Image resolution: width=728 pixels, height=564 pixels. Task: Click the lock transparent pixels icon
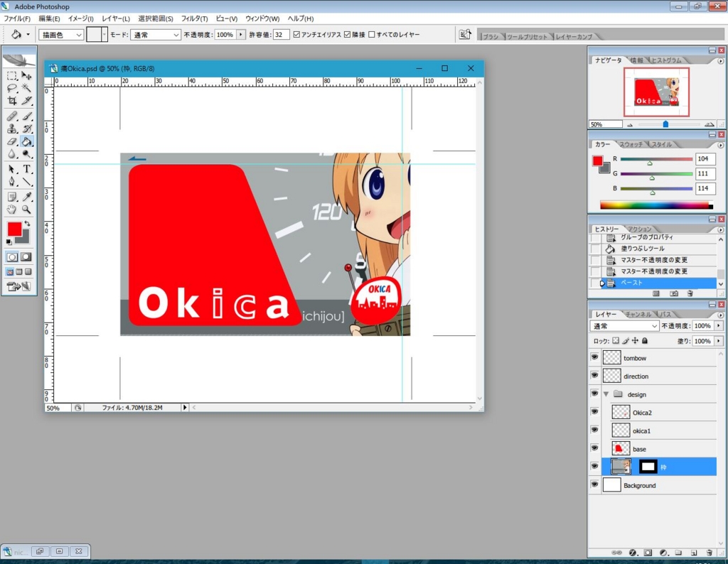point(616,341)
